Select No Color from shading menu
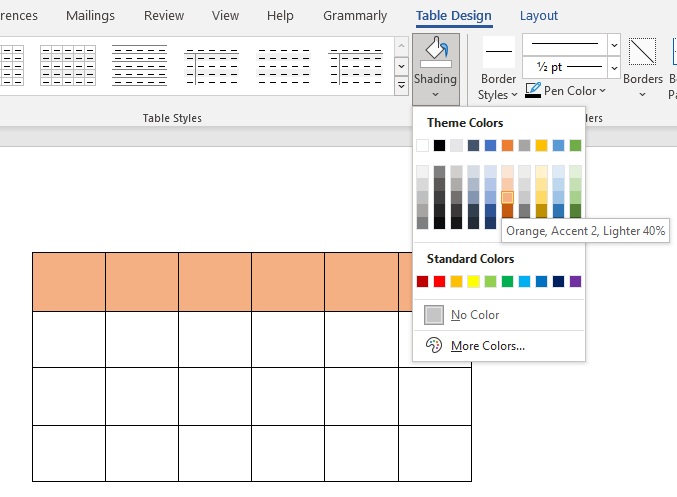 coord(475,315)
